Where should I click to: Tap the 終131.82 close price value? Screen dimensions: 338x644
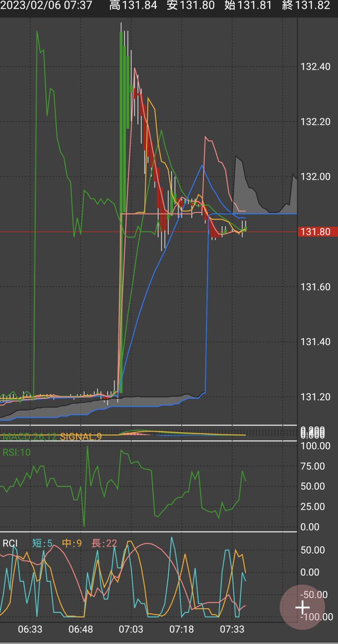306,6
